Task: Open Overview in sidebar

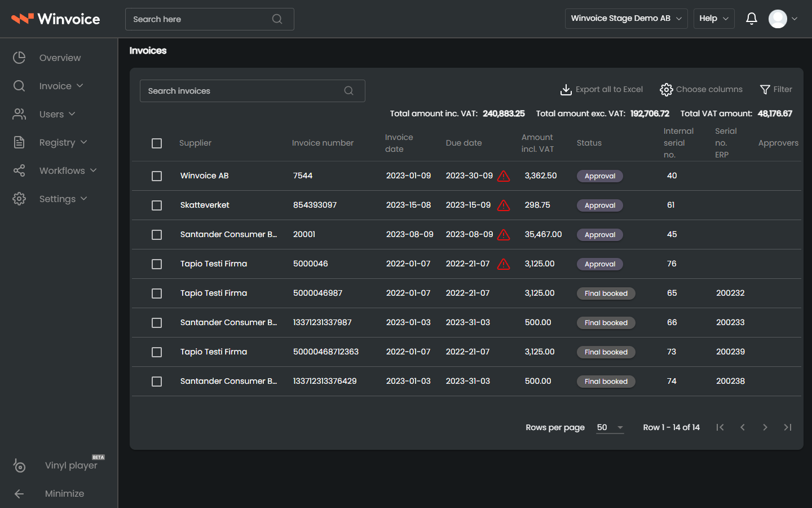Action: [x=60, y=58]
